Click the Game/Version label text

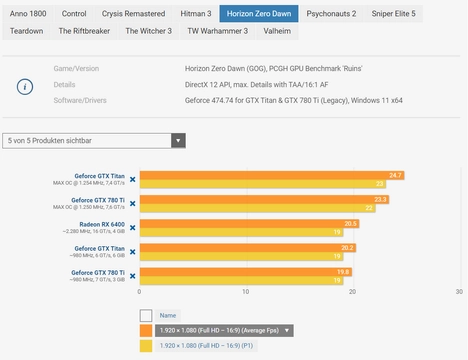pyautogui.click(x=76, y=69)
